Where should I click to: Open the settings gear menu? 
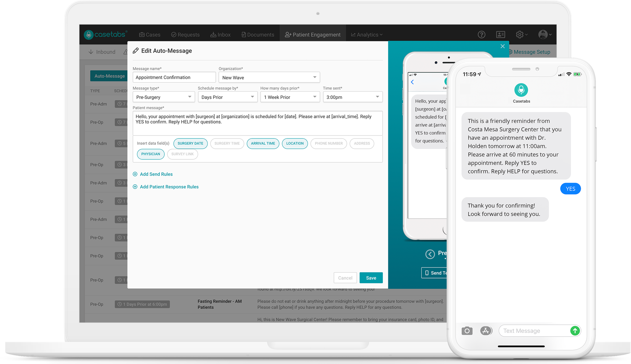[x=521, y=35]
